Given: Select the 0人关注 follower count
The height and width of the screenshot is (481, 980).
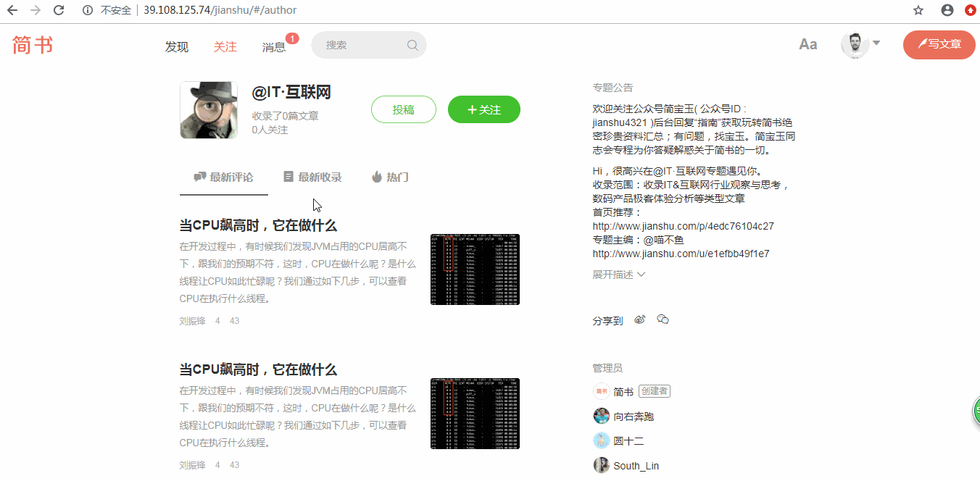Looking at the screenshot, I should click(x=270, y=130).
